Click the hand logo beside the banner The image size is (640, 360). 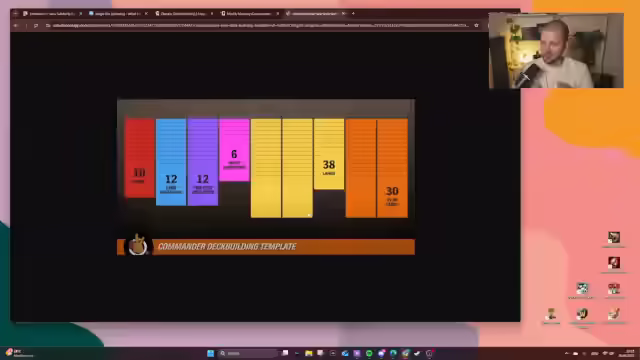pyautogui.click(x=138, y=245)
